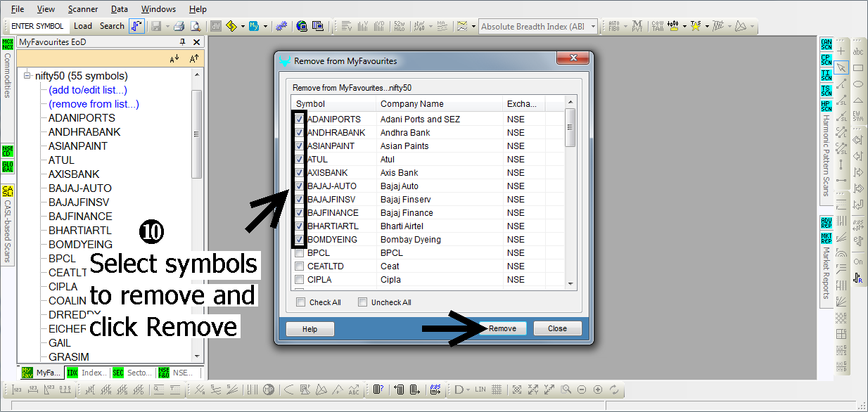Image resolution: width=868 pixels, height=412 pixels.
Task: Check the CIPLA checkbox
Action: [300, 279]
